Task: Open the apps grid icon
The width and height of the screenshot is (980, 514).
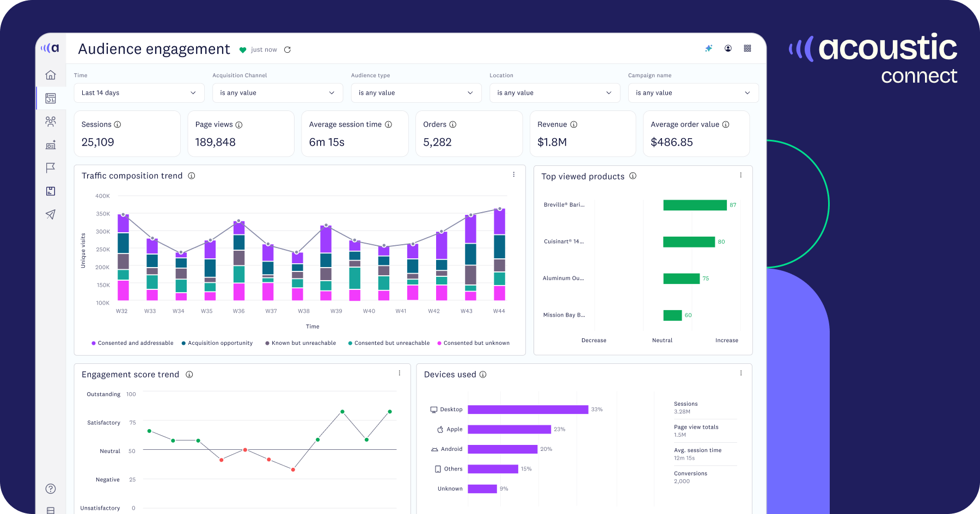Action: pyautogui.click(x=748, y=48)
